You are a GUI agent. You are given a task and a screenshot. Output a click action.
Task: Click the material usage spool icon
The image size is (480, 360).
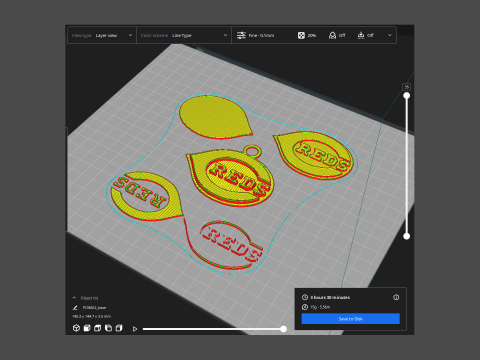coord(305,307)
